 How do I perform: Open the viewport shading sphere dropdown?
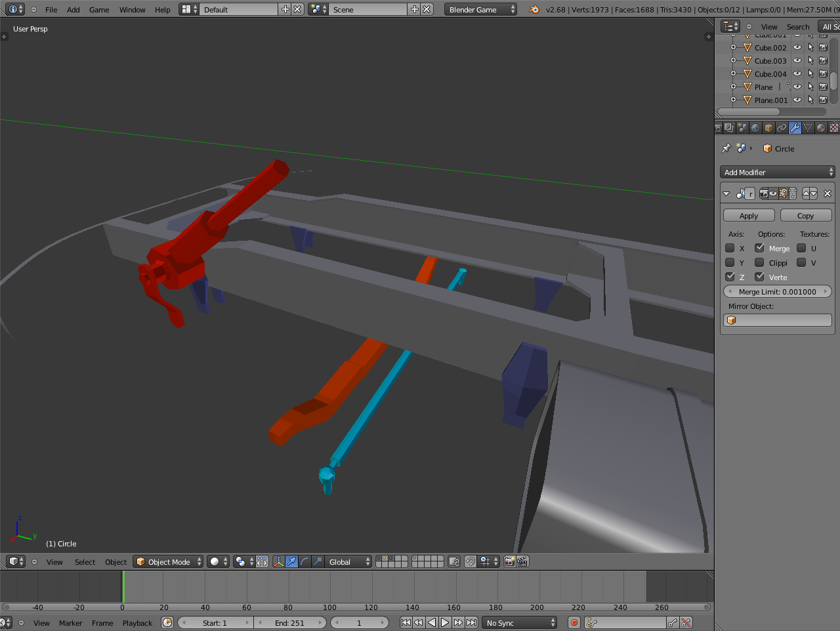(218, 561)
